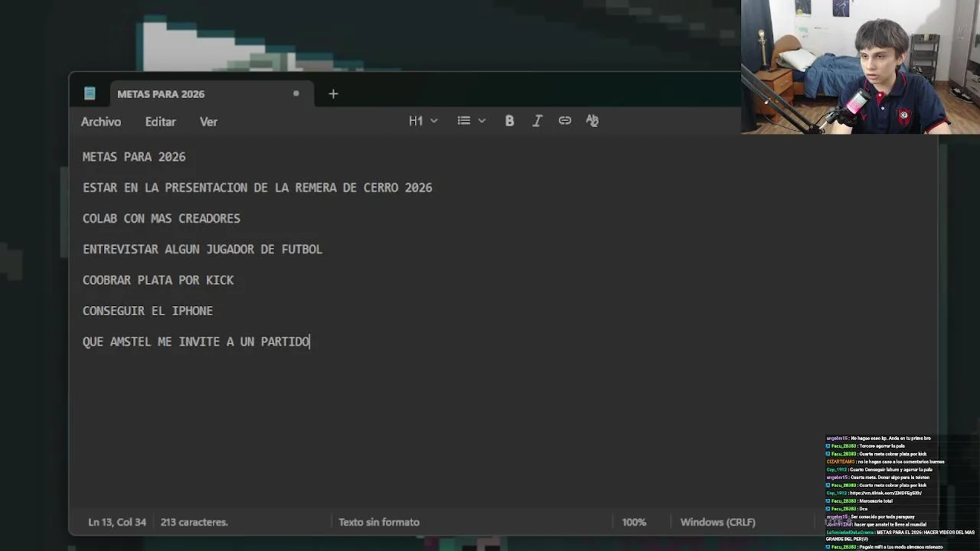The width and height of the screenshot is (980, 551).
Task: Click the clear formatting icon
Action: (592, 121)
